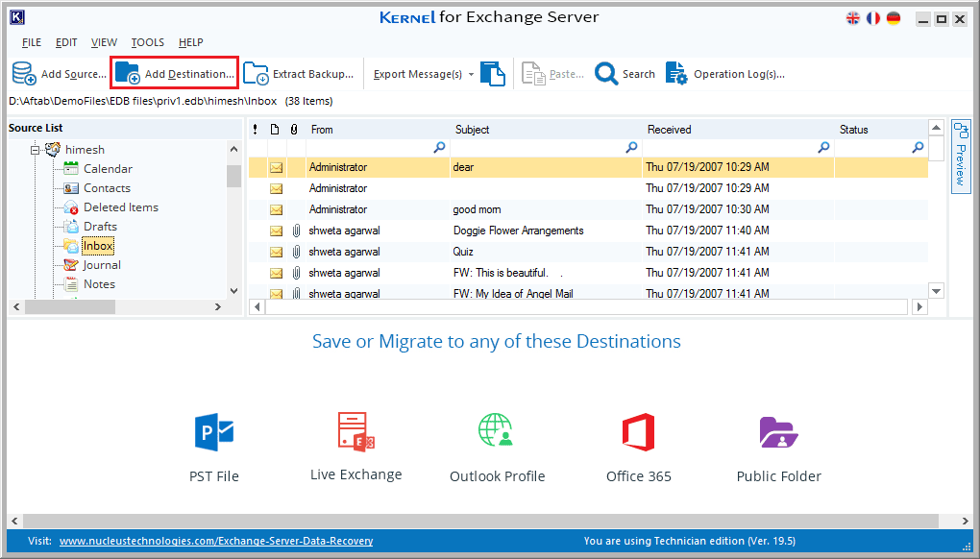980x559 pixels.
Task: Click the Outlook Profile destination icon
Action: click(497, 430)
